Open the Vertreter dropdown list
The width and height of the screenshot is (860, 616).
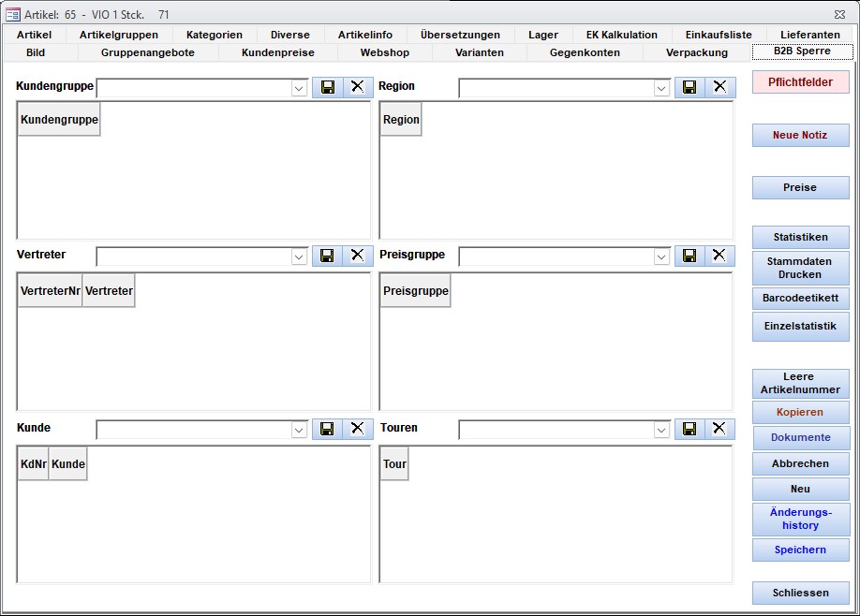click(x=299, y=257)
